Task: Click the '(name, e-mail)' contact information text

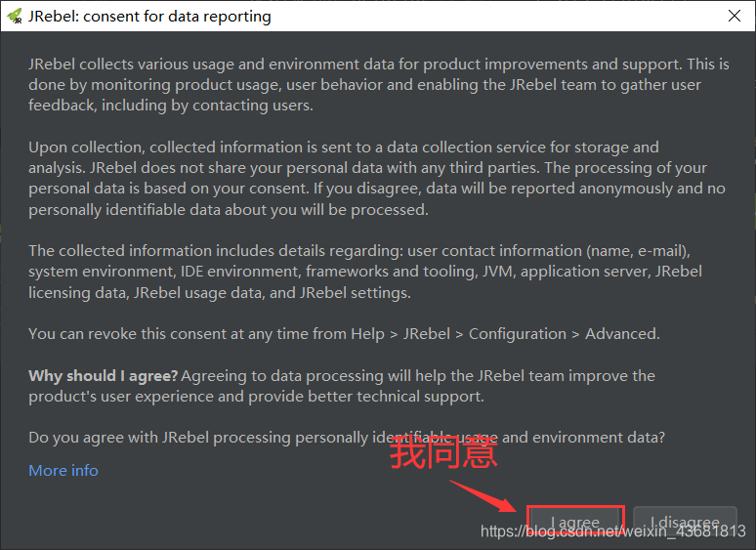Action: click(638, 251)
